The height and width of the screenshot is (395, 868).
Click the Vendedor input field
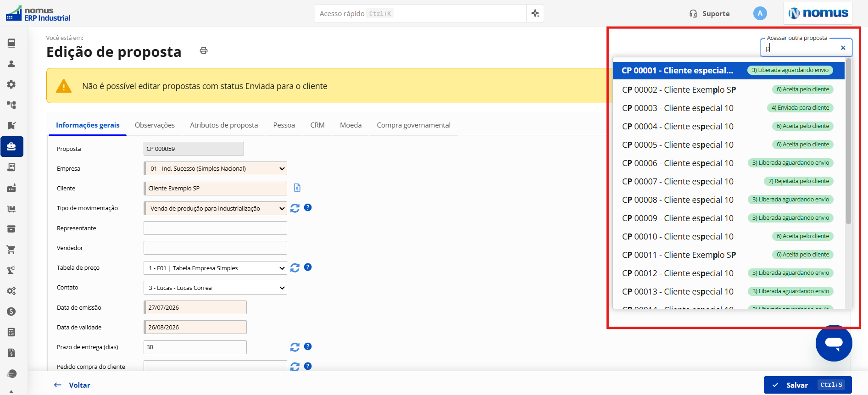pos(216,248)
